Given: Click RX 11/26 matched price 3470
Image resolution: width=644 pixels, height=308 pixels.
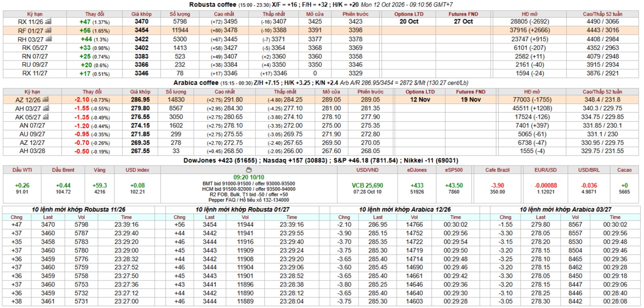Looking at the screenshot, I should pyautogui.click(x=141, y=21).
